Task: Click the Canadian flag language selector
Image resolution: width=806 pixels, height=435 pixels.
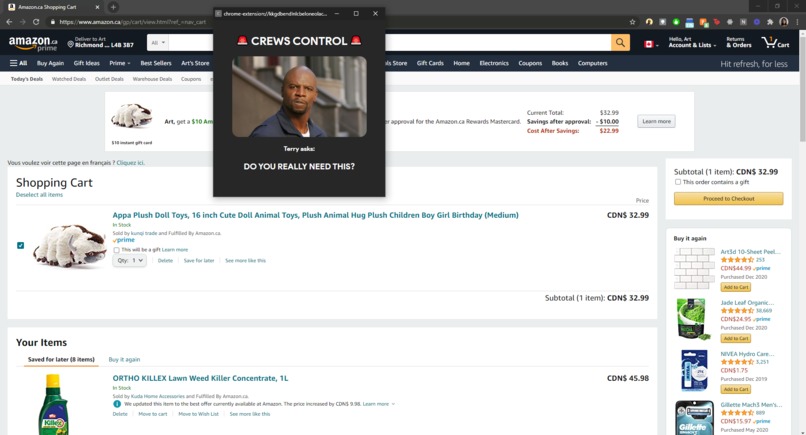Action: [649, 45]
